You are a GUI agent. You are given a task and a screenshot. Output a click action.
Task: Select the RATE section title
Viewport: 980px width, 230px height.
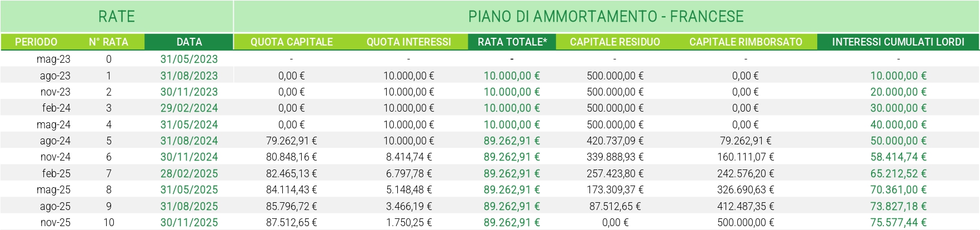117,17
